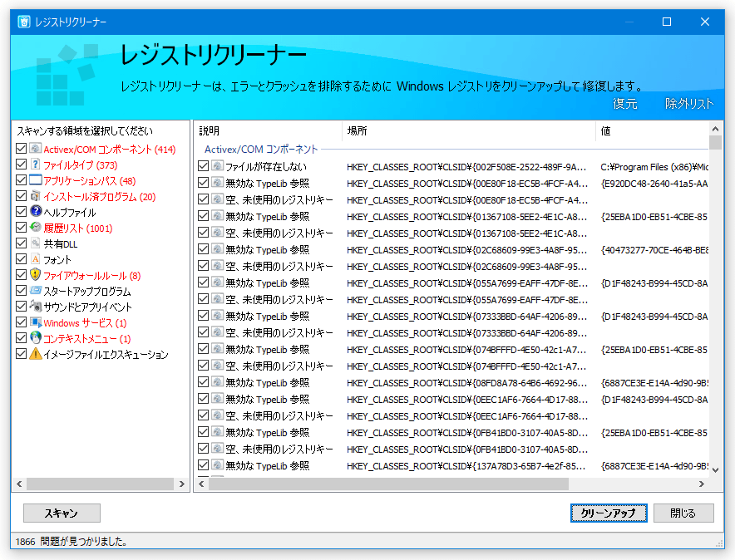Image resolution: width=735 pixels, height=560 pixels.
Task: Click the category panel scroll right arrow
Action: pyautogui.click(x=182, y=484)
